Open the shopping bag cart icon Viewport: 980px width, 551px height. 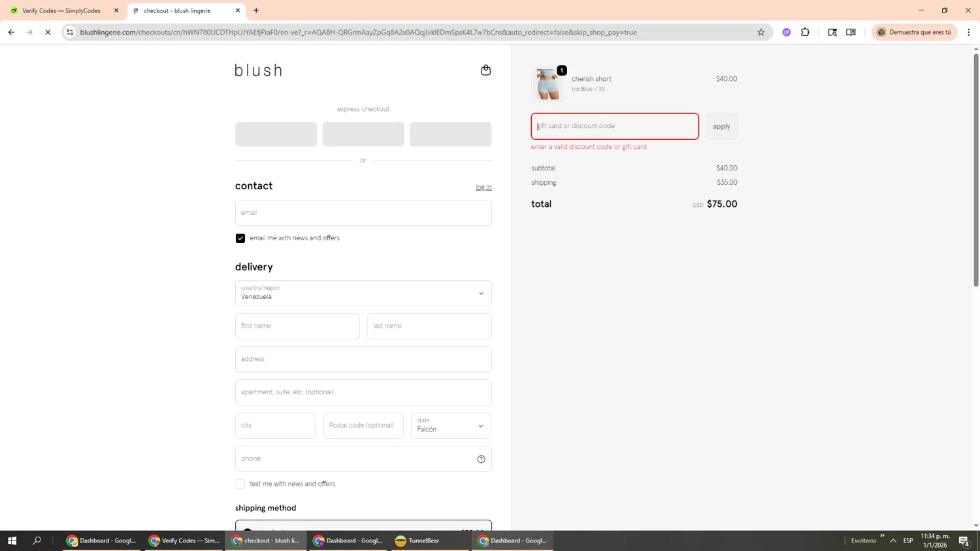485,70
